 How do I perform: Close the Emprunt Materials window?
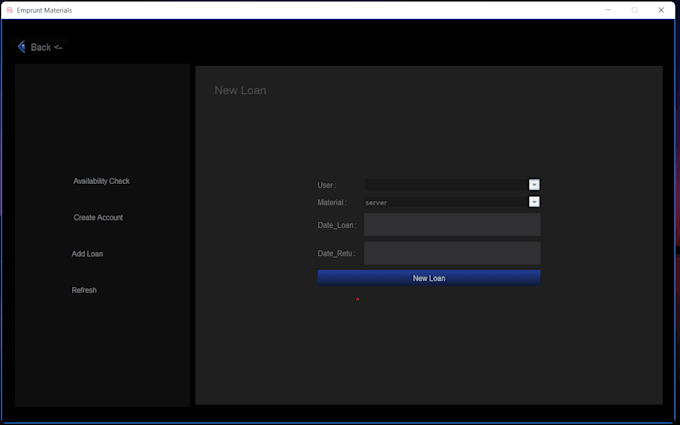pyautogui.click(x=661, y=10)
